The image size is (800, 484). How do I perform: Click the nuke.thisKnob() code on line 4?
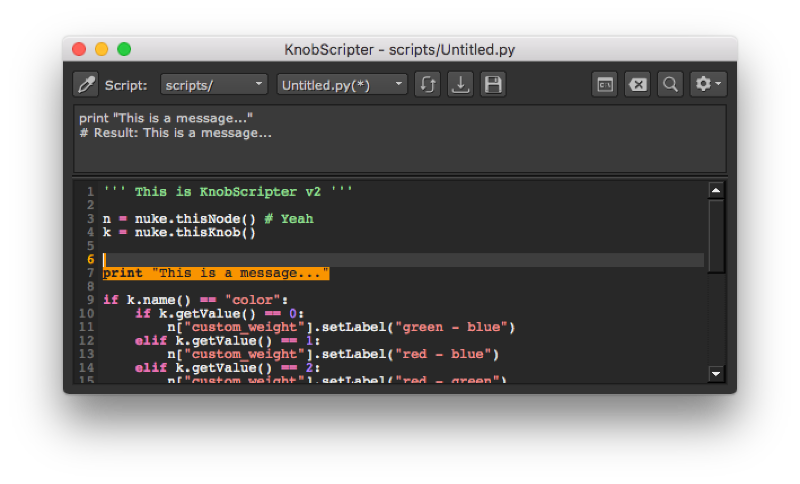coord(195,233)
